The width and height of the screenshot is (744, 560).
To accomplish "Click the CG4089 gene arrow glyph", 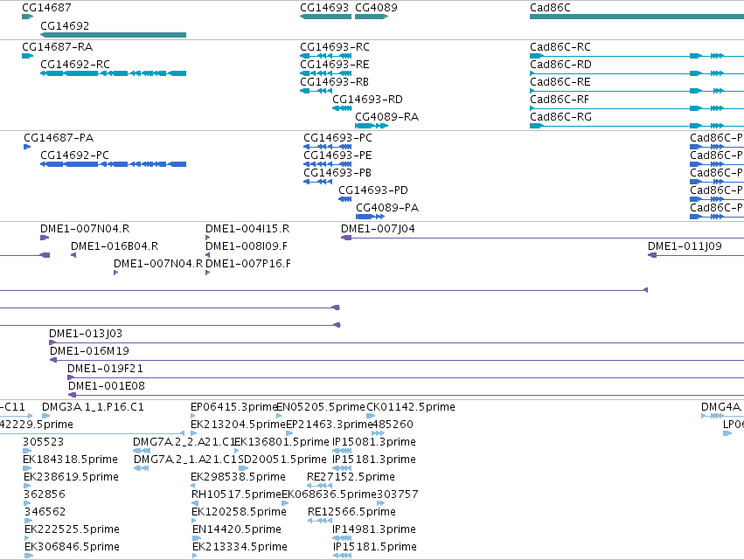I will pyautogui.click(x=372, y=17).
